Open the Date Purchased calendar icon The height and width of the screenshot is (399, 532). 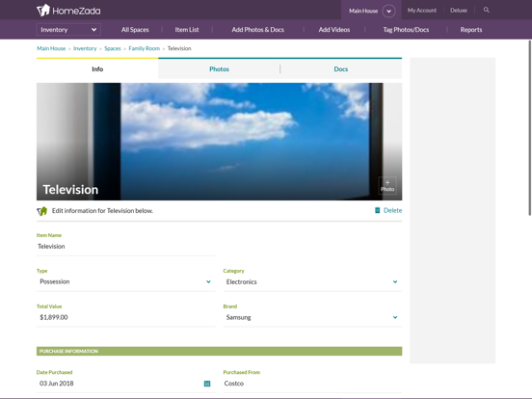[x=207, y=384]
